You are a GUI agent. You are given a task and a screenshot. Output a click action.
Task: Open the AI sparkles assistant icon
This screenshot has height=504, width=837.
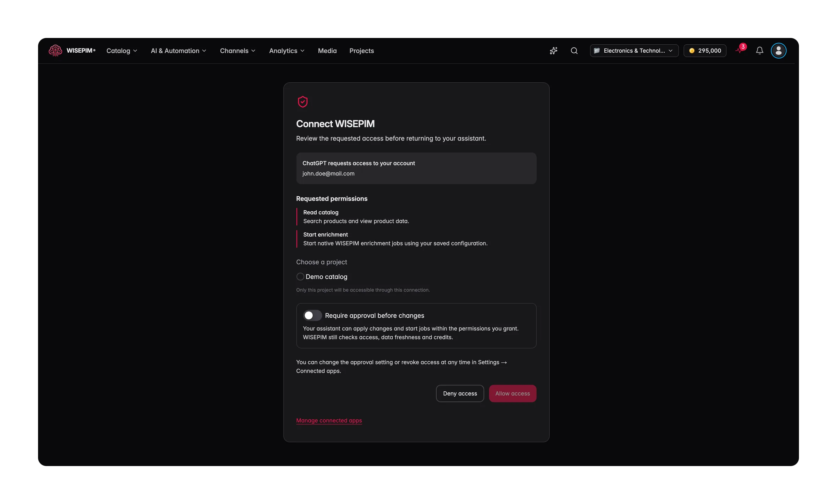point(553,51)
